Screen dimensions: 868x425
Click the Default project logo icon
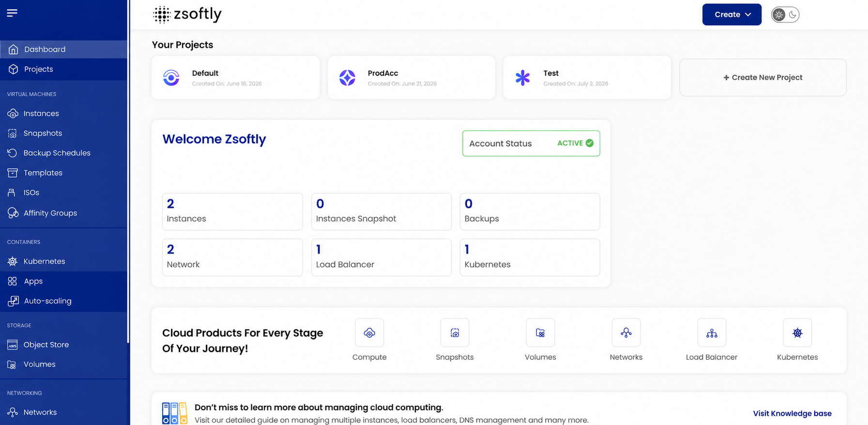(171, 78)
